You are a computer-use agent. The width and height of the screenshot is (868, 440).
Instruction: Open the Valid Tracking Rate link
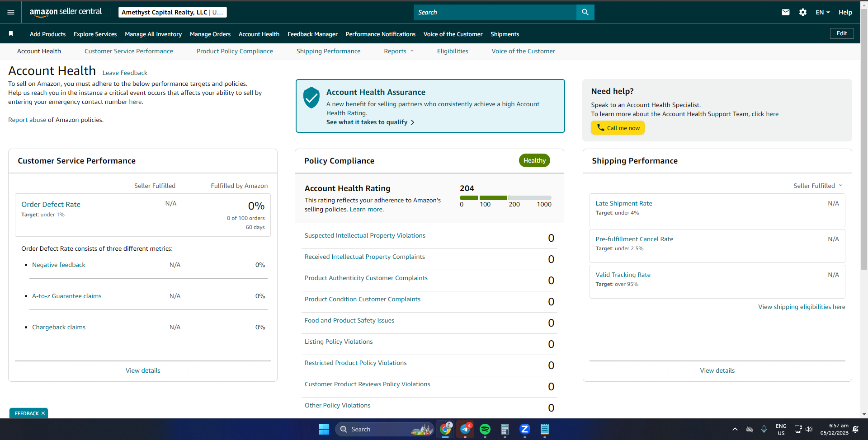[623, 275]
